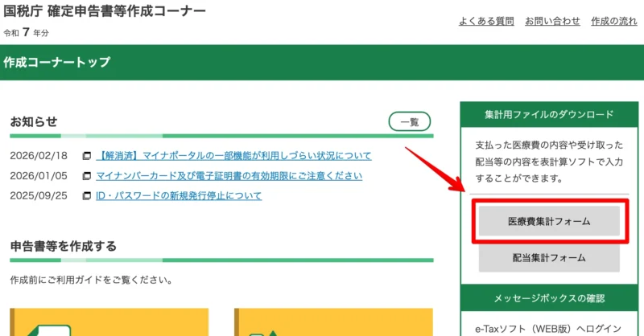Click the date text 2026/01/05
644x336 pixels.
point(39,176)
